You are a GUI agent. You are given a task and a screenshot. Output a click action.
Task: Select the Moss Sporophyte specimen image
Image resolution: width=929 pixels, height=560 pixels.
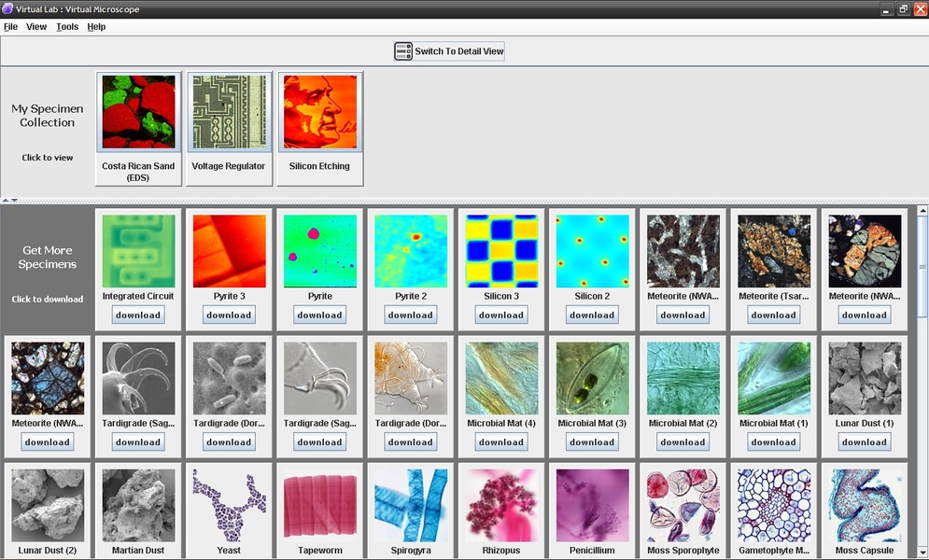tap(683, 505)
